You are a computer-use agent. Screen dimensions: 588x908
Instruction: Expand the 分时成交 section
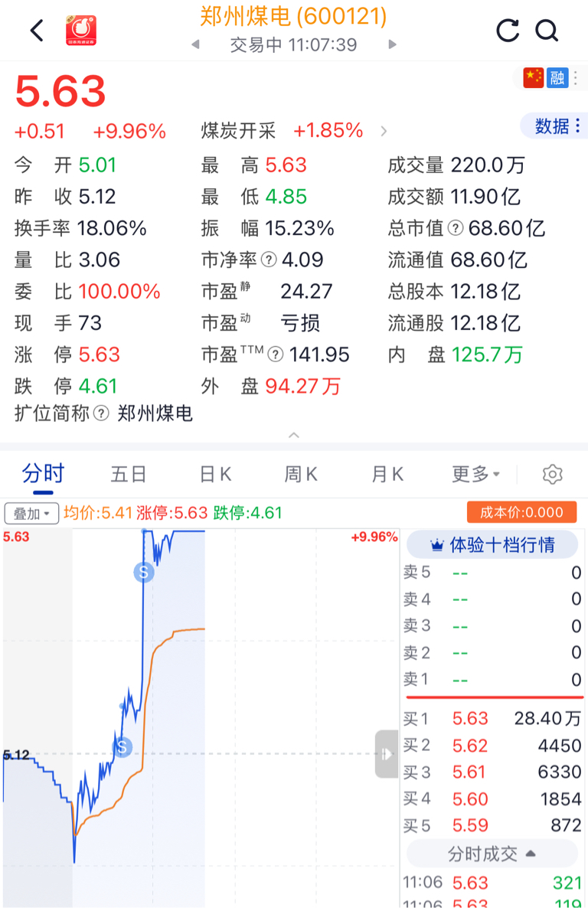tap(492, 854)
